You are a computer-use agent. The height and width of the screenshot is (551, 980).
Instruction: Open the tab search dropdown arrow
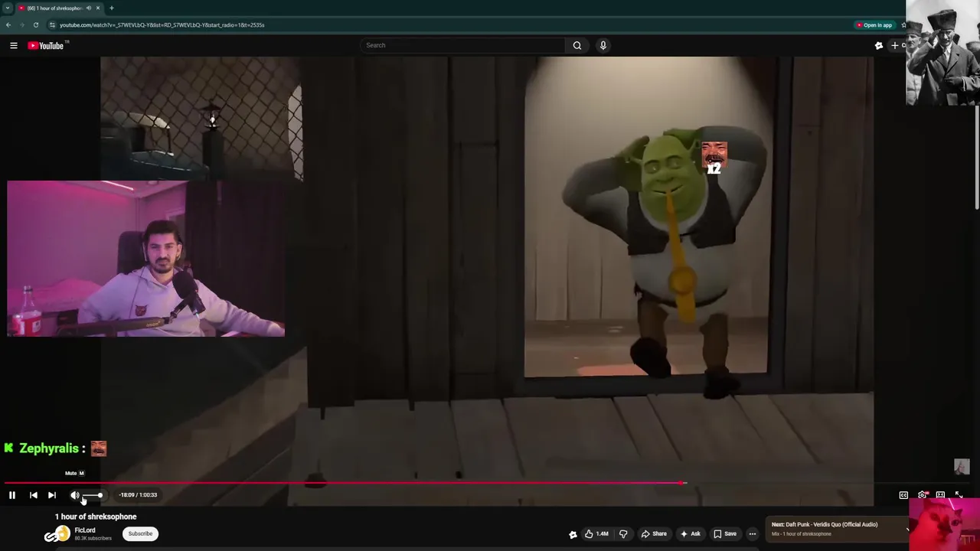(x=7, y=8)
